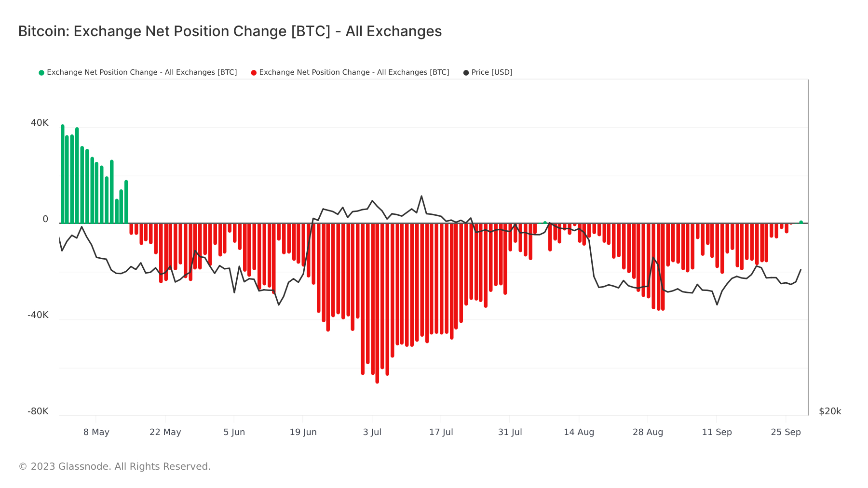Select the 28 Aug axis label

[648, 432]
